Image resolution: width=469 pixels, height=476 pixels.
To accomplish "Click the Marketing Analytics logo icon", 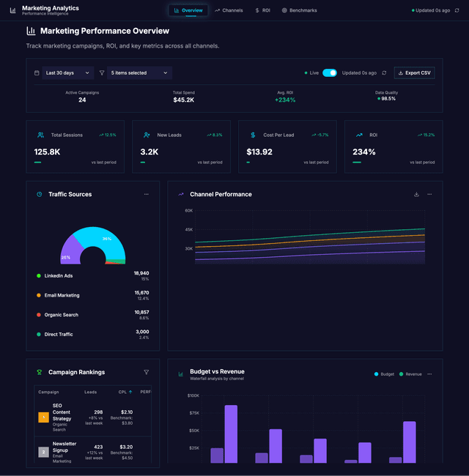I will (x=13, y=10).
